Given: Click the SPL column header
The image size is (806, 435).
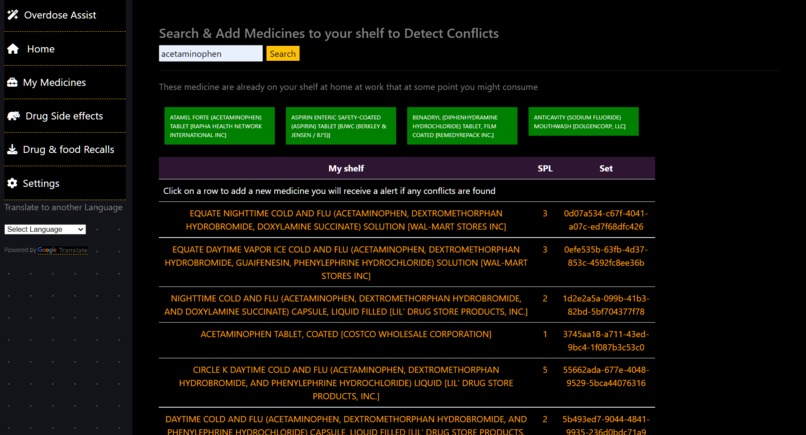Looking at the screenshot, I should click(x=545, y=168).
